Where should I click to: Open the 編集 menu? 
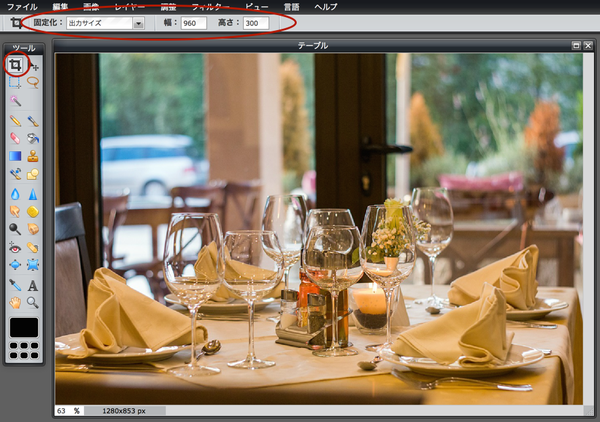pyautogui.click(x=60, y=7)
